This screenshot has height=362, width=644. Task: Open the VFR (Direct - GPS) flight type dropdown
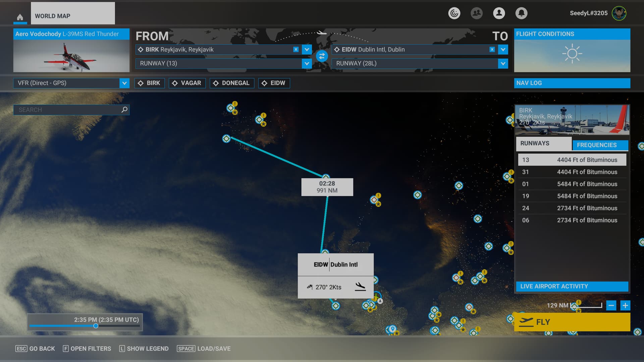pos(71,83)
